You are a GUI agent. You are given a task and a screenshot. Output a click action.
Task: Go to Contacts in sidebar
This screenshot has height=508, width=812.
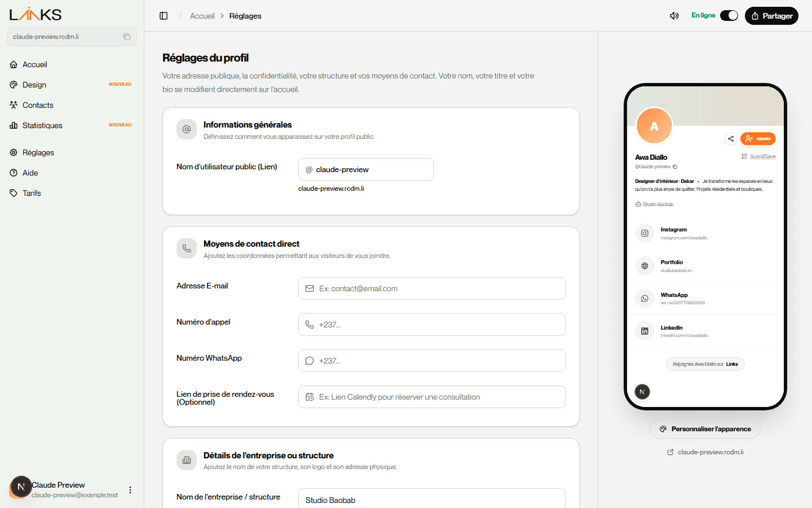click(x=72, y=105)
